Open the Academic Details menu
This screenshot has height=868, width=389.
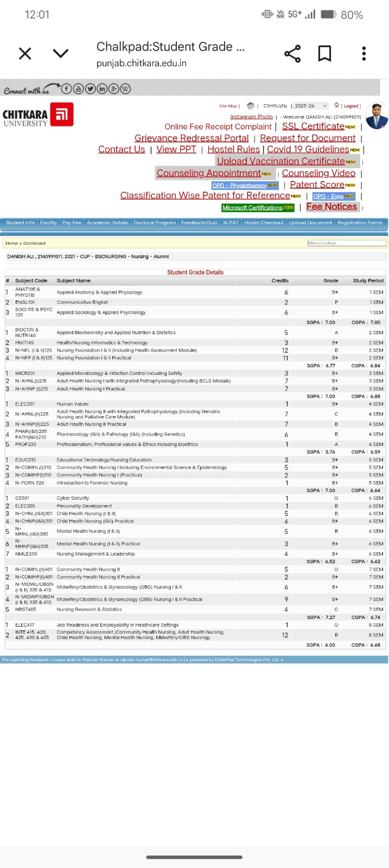tap(107, 222)
